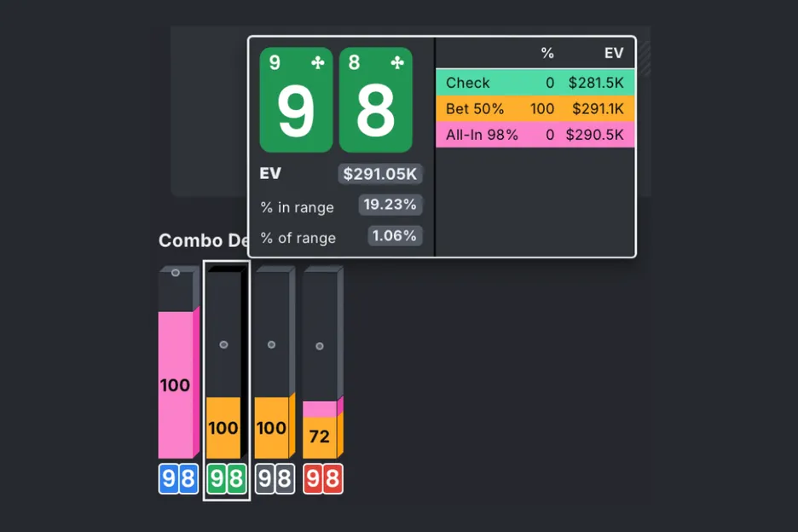Select the Check action row
The height and width of the screenshot is (532, 798).
pyautogui.click(x=535, y=83)
